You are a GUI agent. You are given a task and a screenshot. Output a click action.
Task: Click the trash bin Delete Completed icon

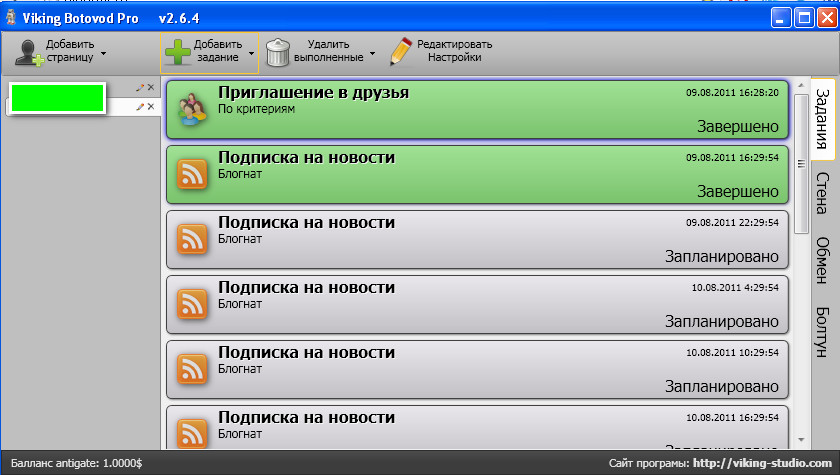tap(278, 52)
